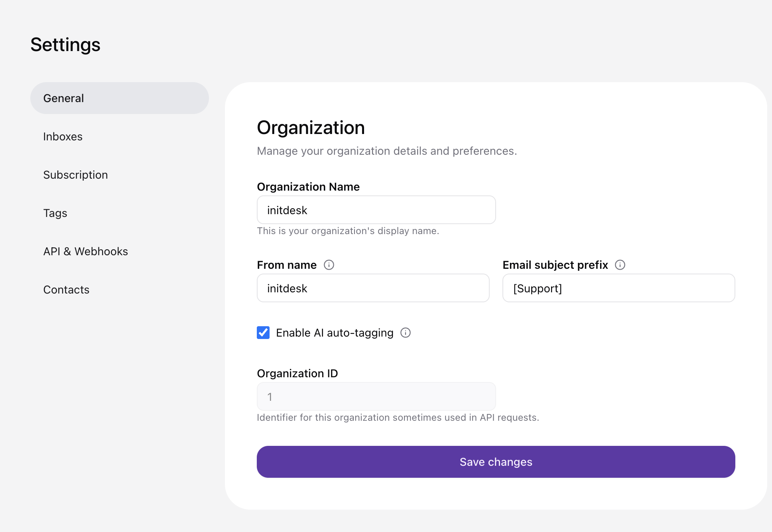Image resolution: width=772 pixels, height=532 pixels.
Task: Select the General settings section
Action: pos(64,98)
